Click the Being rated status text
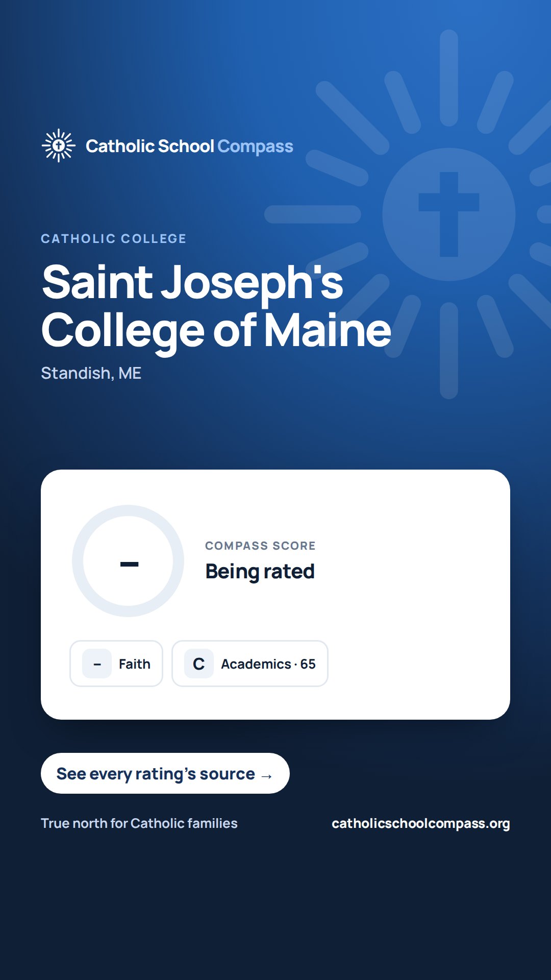 pyautogui.click(x=260, y=572)
